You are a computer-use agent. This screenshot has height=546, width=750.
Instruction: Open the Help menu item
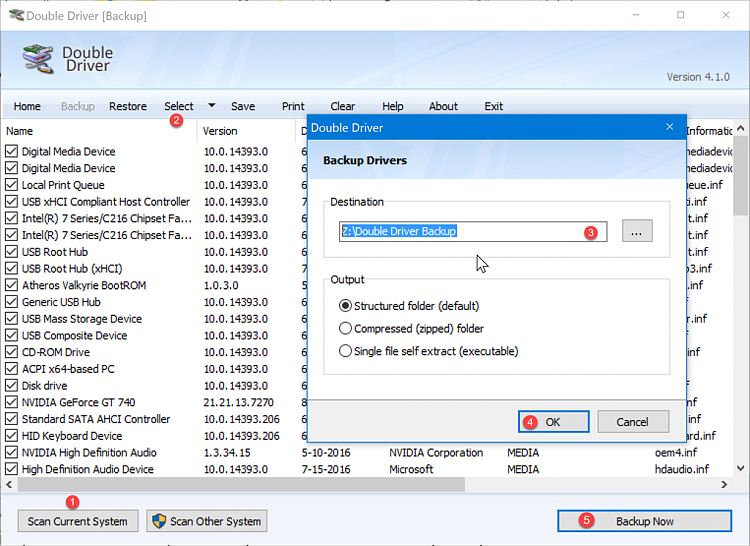(x=393, y=106)
